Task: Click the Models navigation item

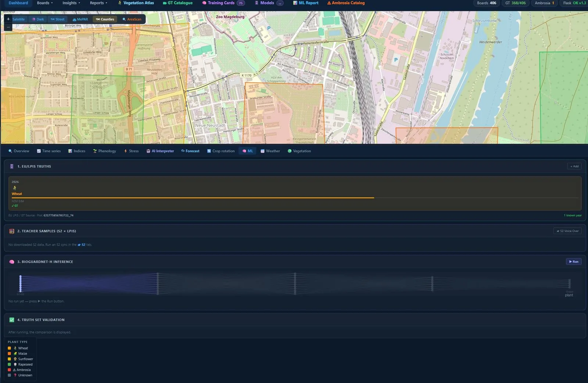Action: (269, 3)
